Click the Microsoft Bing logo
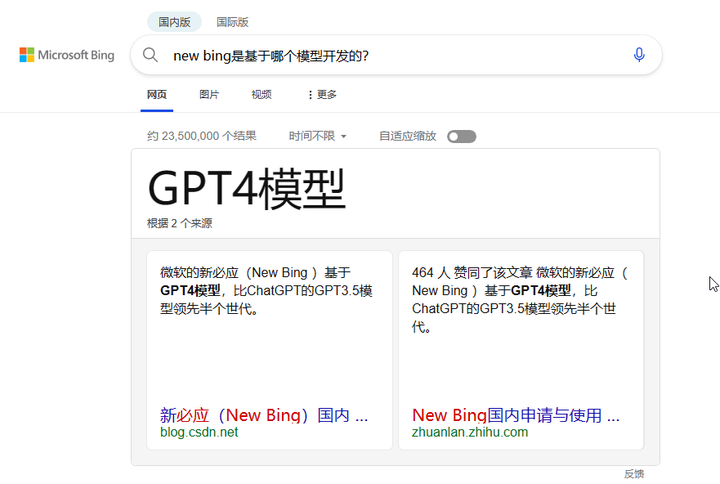Viewport: 720px width, 484px height. click(67, 55)
